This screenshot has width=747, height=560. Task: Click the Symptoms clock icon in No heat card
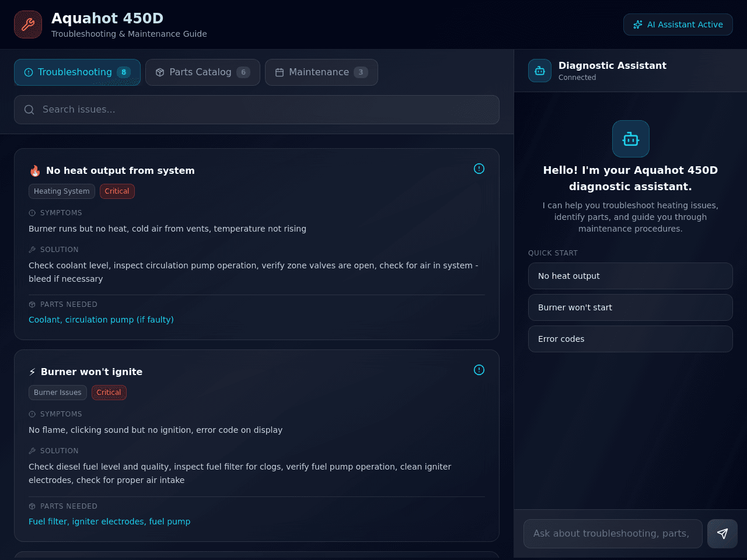tap(32, 213)
